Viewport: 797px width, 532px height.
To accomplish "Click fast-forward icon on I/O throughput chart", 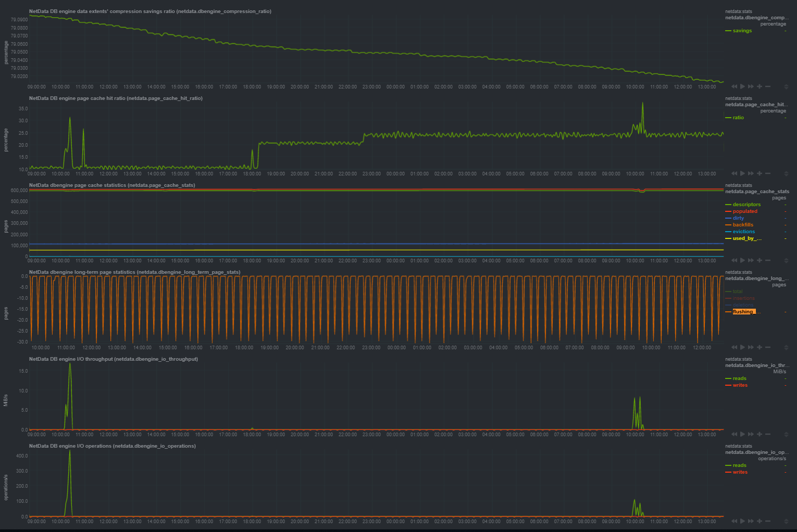I will [751, 434].
